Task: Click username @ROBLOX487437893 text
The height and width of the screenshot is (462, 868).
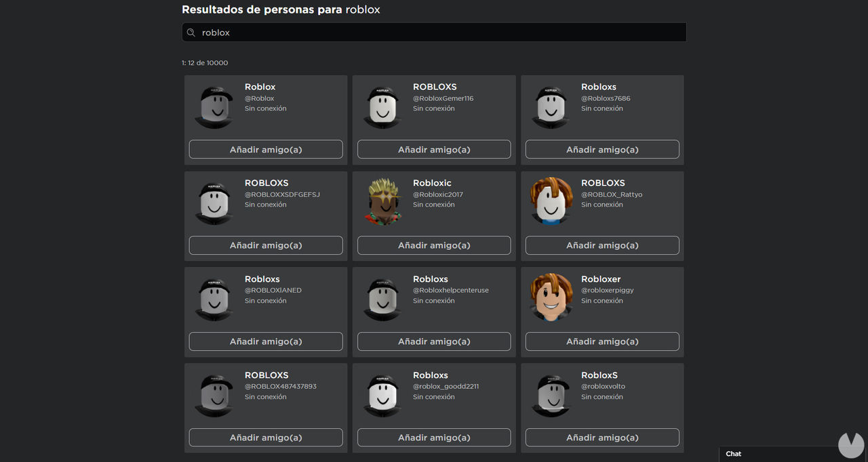Action: click(x=281, y=387)
